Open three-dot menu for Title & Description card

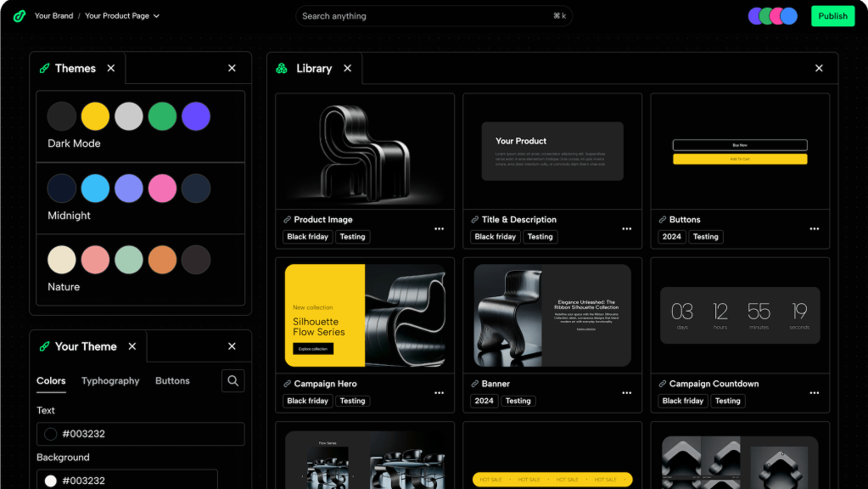pyautogui.click(x=626, y=228)
